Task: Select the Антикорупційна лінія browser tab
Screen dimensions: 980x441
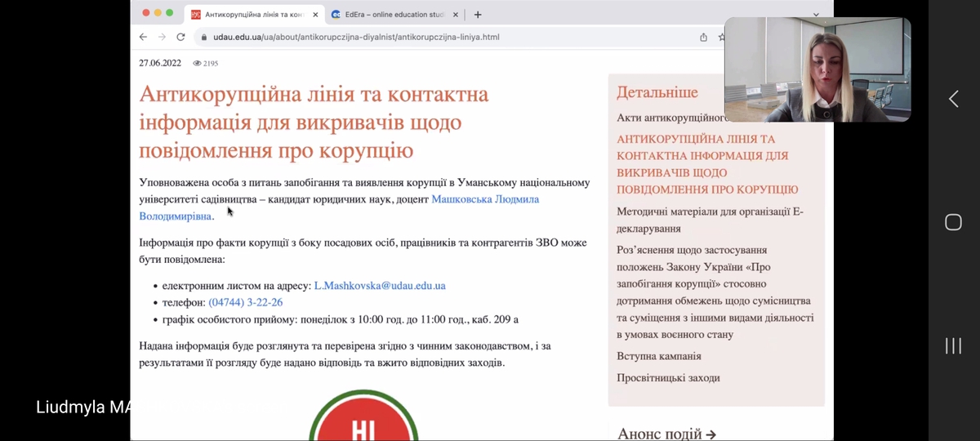Action: [x=253, y=15]
